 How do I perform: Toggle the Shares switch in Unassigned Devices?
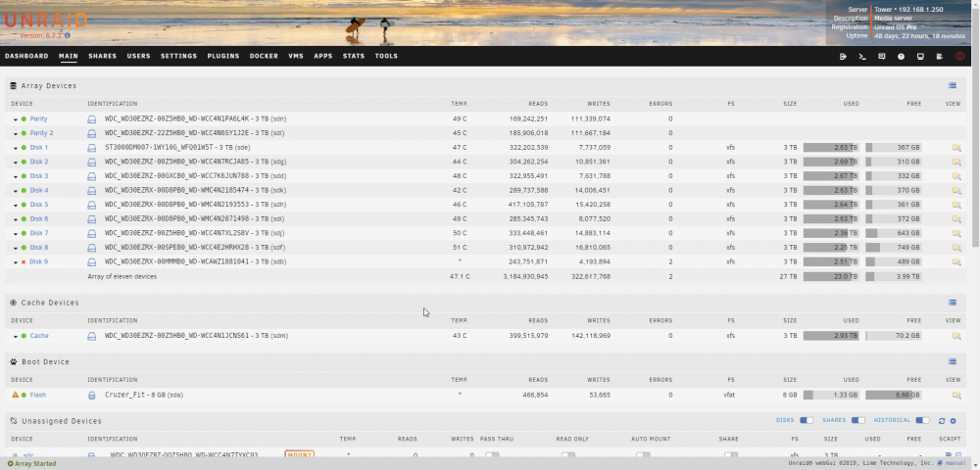[x=858, y=421]
